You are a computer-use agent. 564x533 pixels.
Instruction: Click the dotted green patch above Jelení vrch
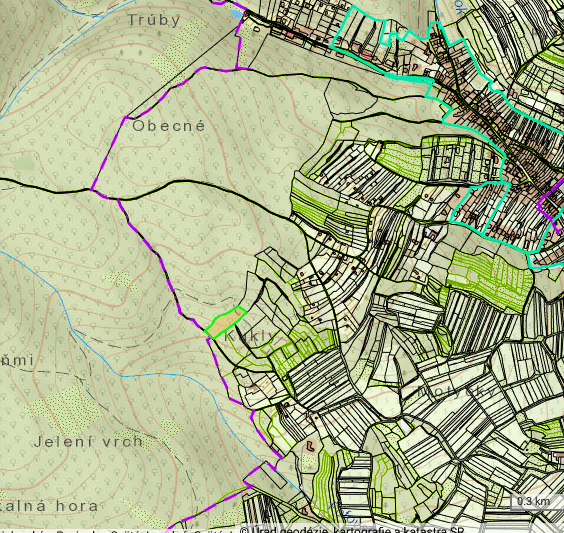pos(65,410)
